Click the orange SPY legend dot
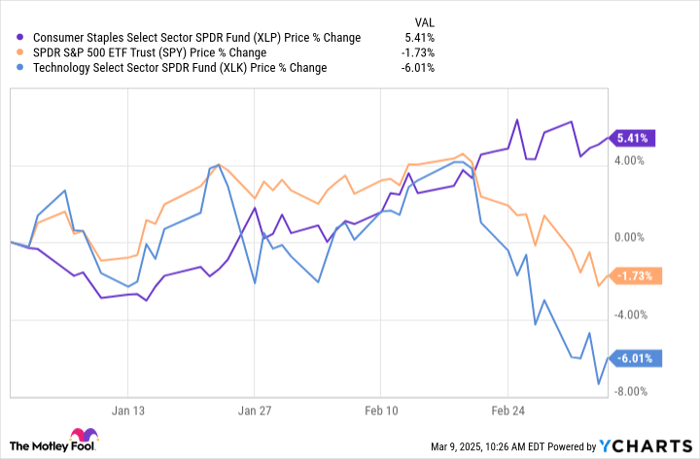Screen dimensions: 700x459 [x=13, y=52]
